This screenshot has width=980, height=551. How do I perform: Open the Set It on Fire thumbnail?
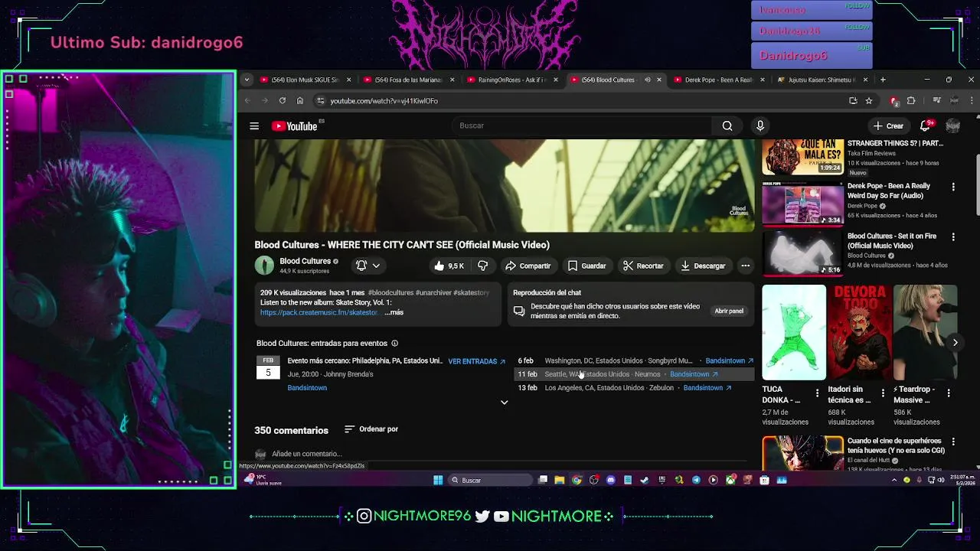click(802, 253)
